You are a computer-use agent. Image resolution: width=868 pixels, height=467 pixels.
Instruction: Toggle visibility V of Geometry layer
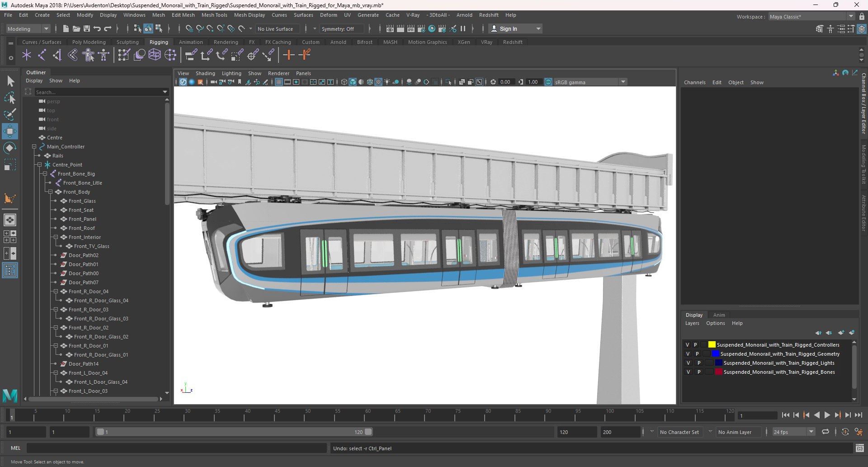point(688,354)
